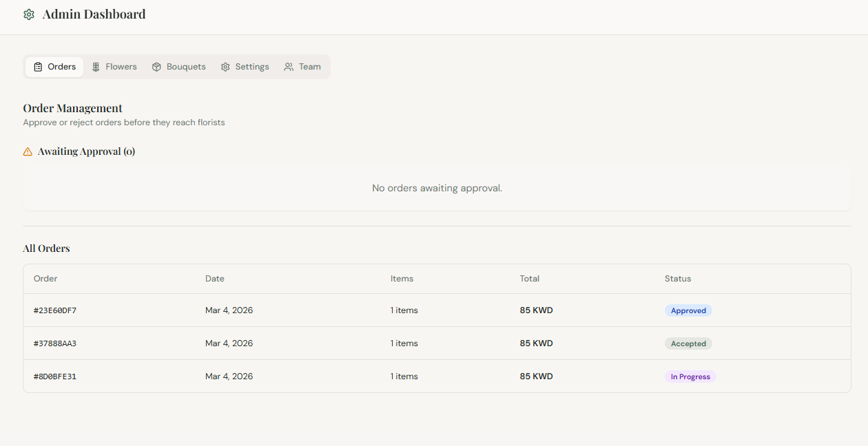The width and height of the screenshot is (868, 446).
Task: Click the people icon on the Team tab
Action: point(289,67)
